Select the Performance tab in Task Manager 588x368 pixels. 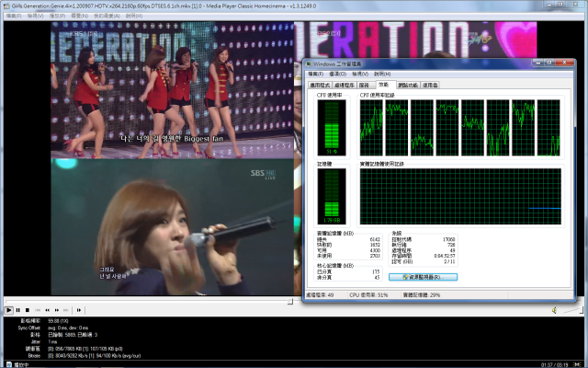pos(384,85)
